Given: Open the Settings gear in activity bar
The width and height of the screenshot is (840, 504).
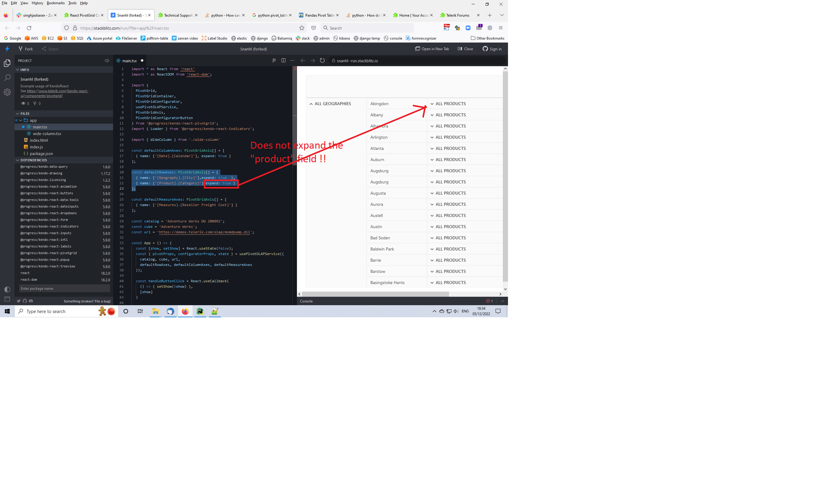Looking at the screenshot, I should click(x=7, y=92).
